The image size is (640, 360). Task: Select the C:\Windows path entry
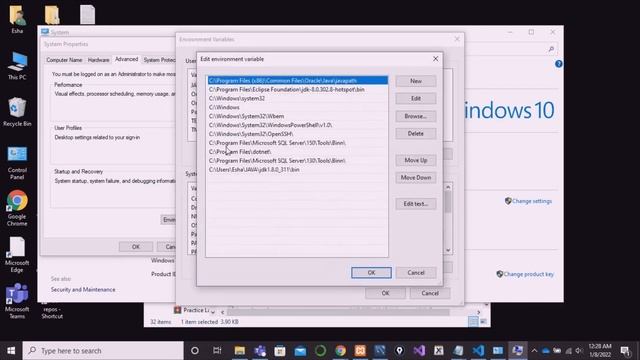coord(298,107)
